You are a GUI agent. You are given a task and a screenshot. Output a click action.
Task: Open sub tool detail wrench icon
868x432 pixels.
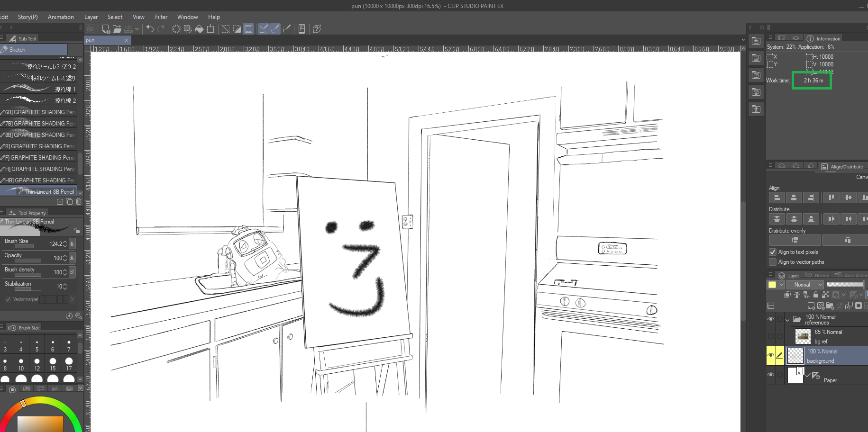(79, 315)
